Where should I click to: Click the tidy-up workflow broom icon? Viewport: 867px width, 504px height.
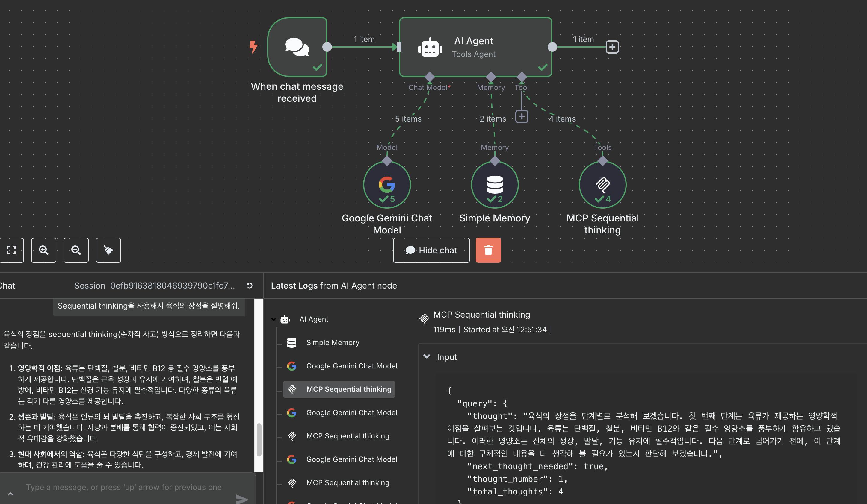coord(108,250)
